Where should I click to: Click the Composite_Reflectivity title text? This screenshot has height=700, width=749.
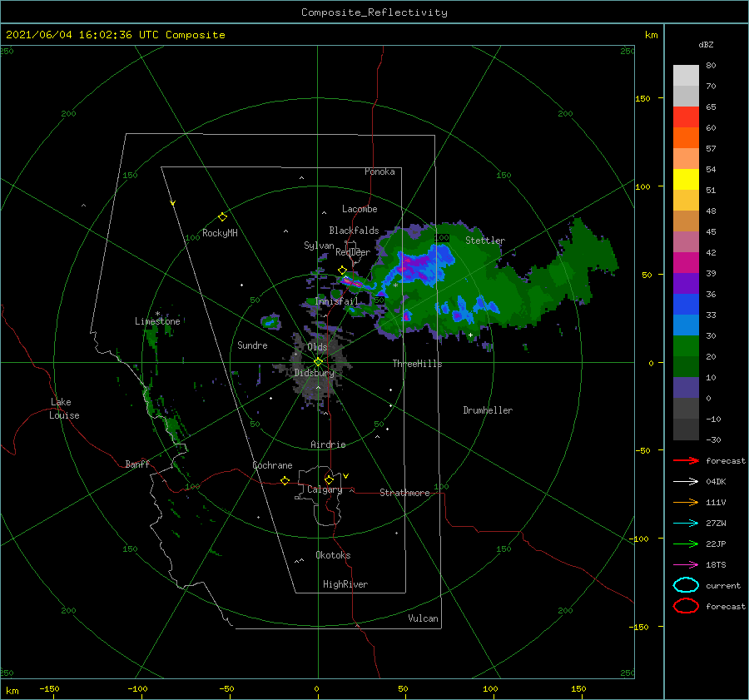374,12
